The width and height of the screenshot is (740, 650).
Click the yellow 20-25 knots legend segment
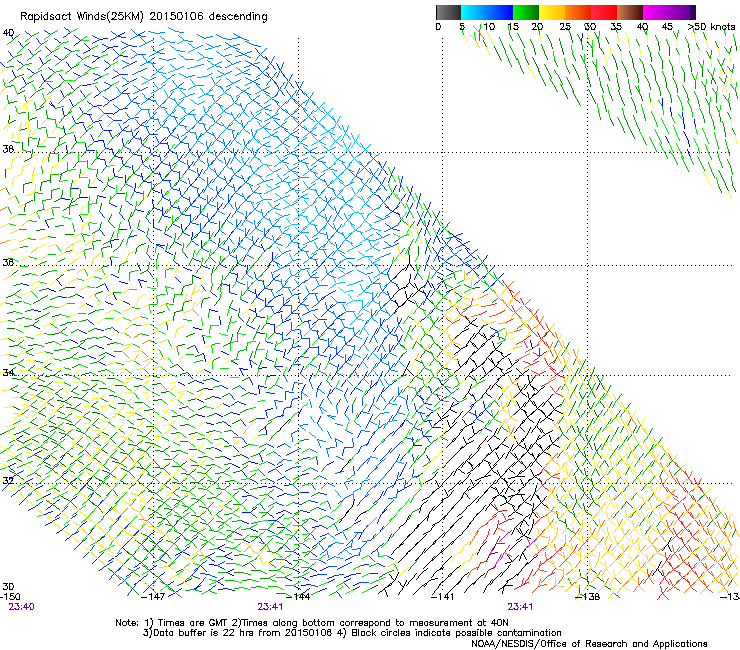pos(552,12)
